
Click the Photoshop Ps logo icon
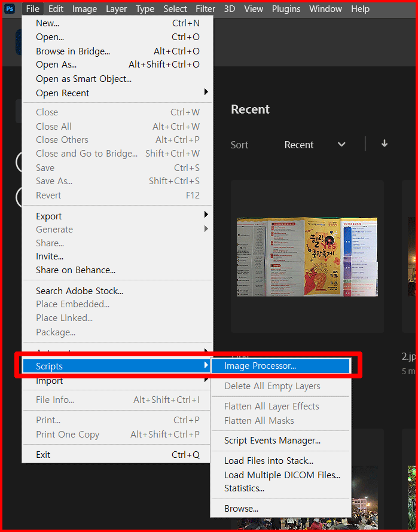10,8
